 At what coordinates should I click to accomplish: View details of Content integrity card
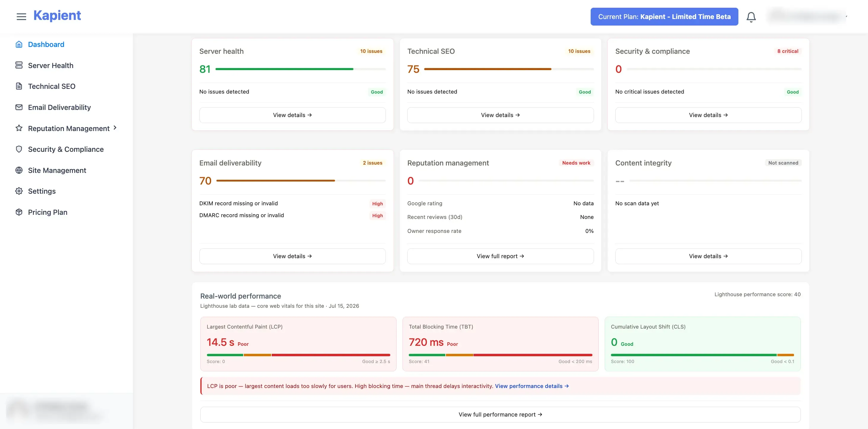(x=708, y=256)
